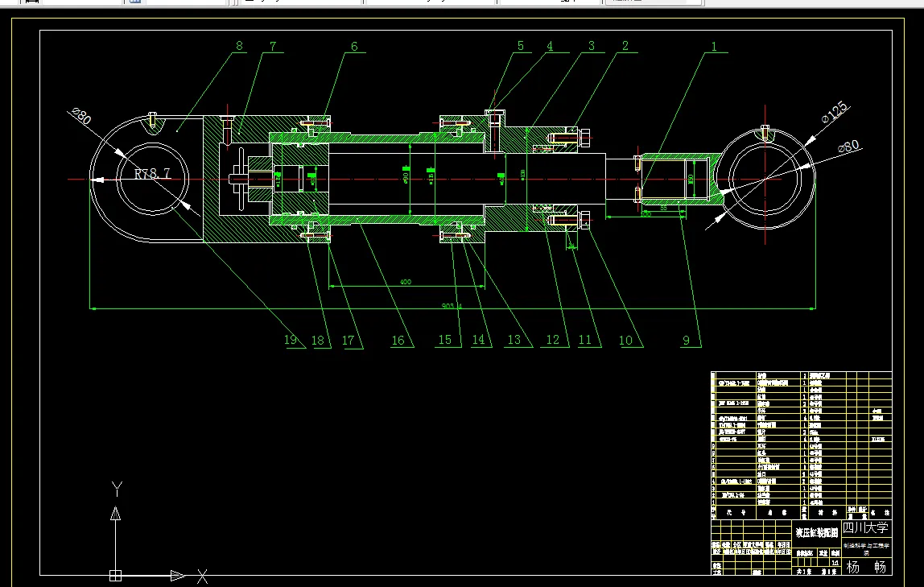Select the ⌀125 diameter dimension text

[x=835, y=112]
